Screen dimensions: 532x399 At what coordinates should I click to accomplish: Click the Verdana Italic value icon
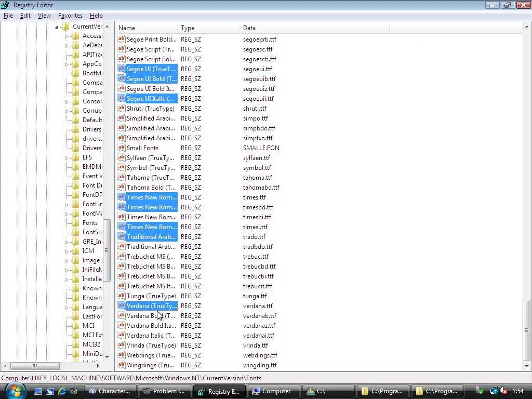coord(122,335)
